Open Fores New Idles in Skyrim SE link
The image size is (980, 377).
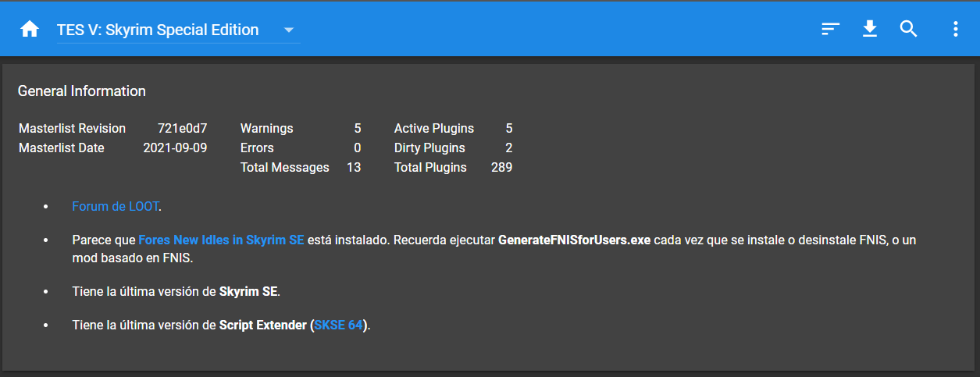pos(221,240)
